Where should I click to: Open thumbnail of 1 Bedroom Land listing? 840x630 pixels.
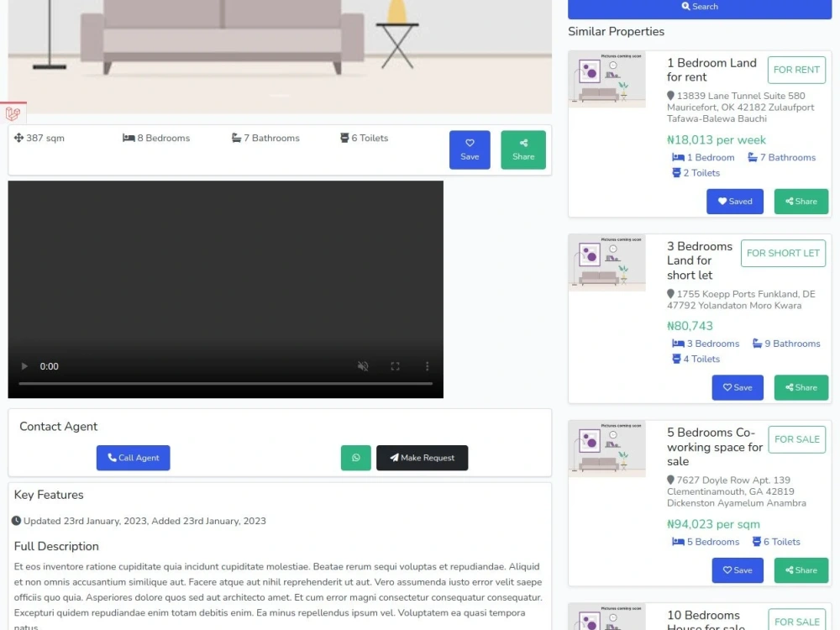pos(607,79)
